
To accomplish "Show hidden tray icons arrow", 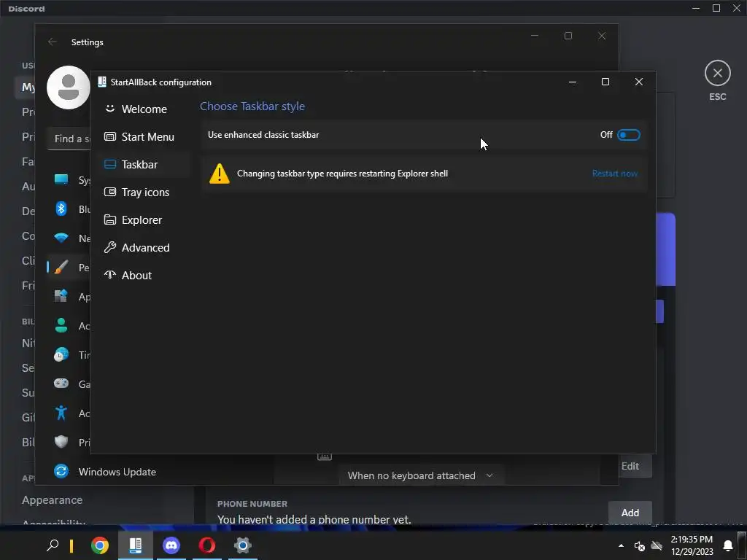I will [x=621, y=545].
